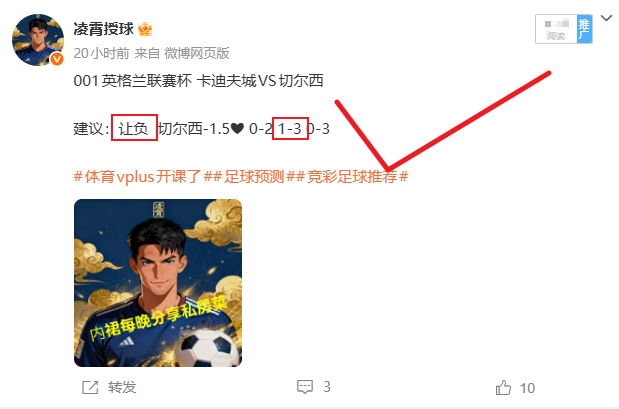619x409 pixels.
Task: Click the crown membership icon beside username
Action: (145, 29)
